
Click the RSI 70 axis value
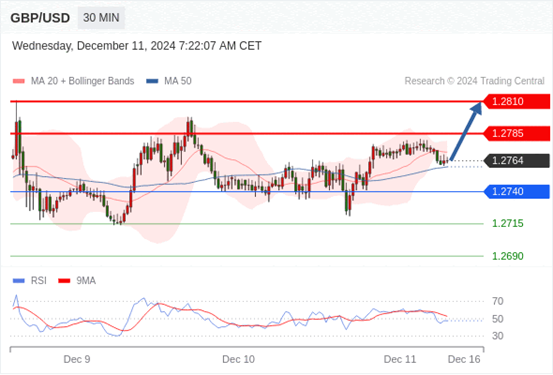click(x=498, y=301)
